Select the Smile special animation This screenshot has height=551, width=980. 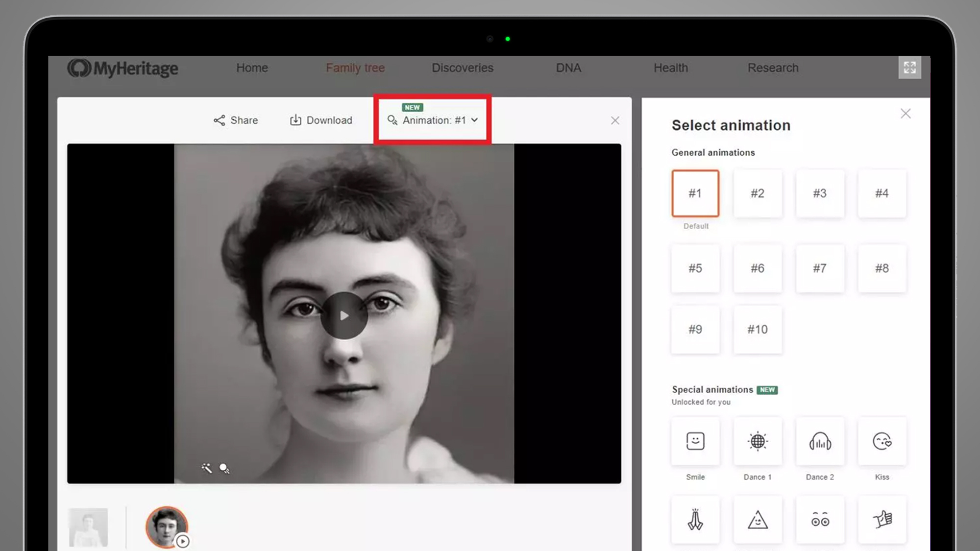pyautogui.click(x=695, y=441)
